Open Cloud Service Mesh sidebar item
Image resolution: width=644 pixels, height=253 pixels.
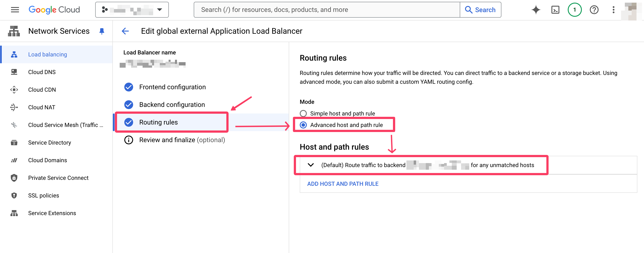pyautogui.click(x=57, y=125)
